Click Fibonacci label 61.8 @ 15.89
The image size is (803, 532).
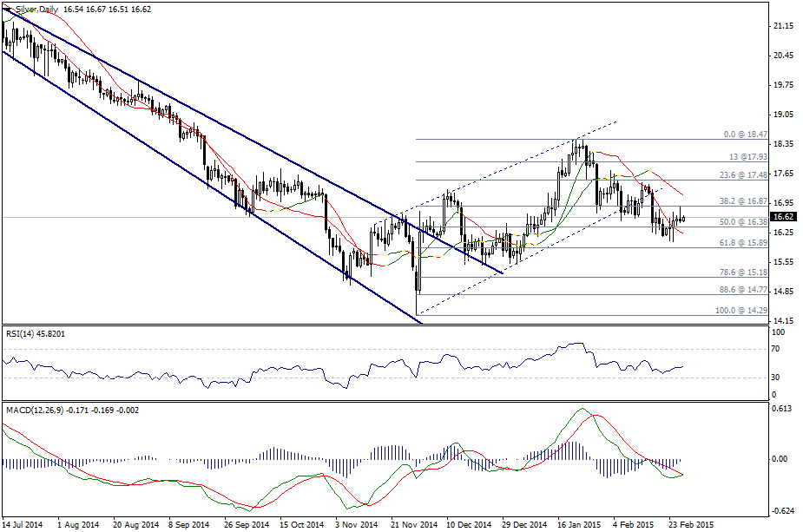tap(744, 243)
